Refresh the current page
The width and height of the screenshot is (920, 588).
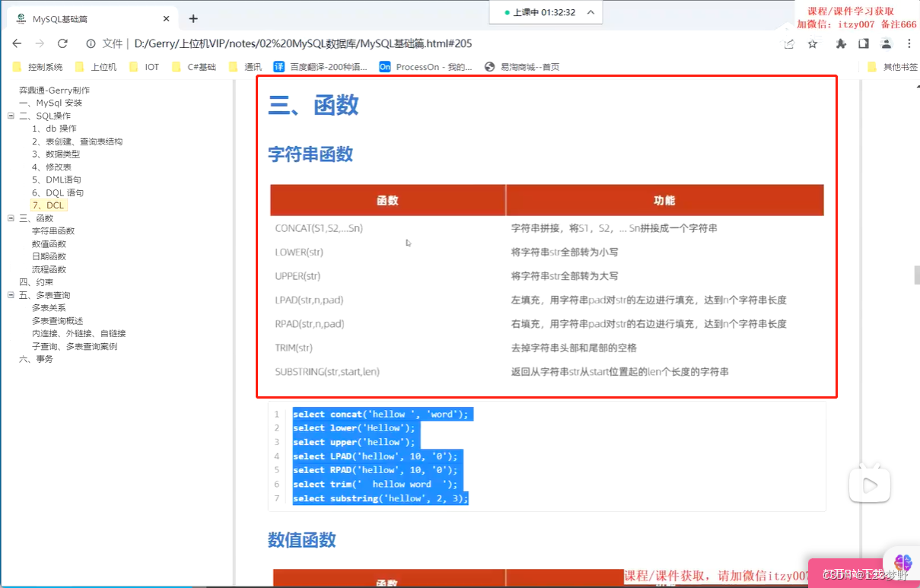click(62, 44)
